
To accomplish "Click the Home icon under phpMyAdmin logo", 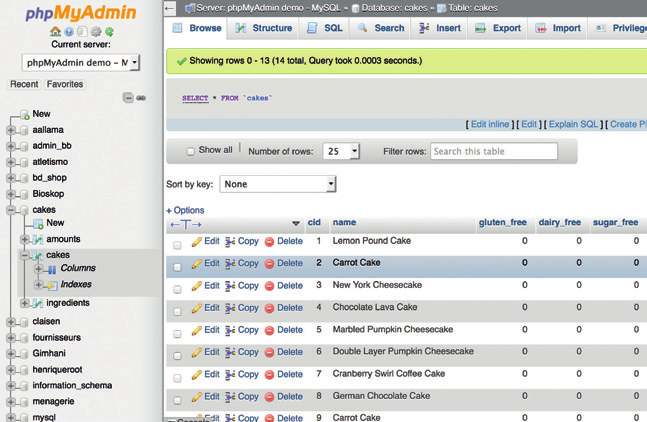I will click(55, 31).
